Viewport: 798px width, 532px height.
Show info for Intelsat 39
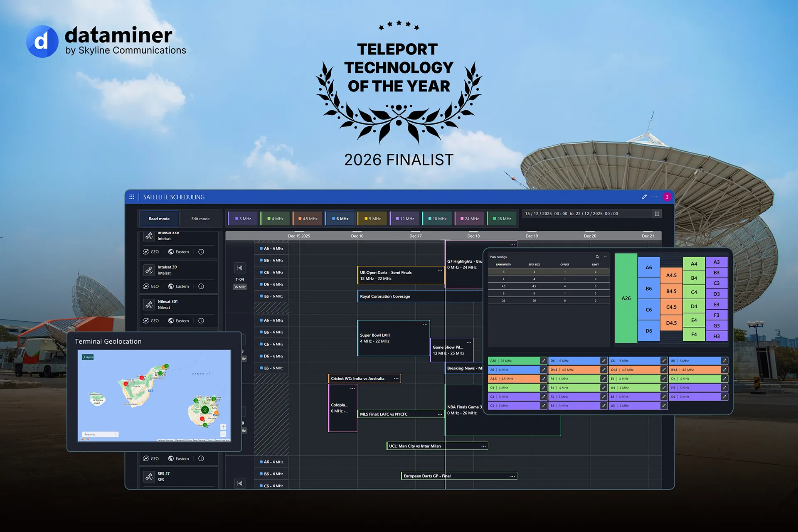[201, 286]
